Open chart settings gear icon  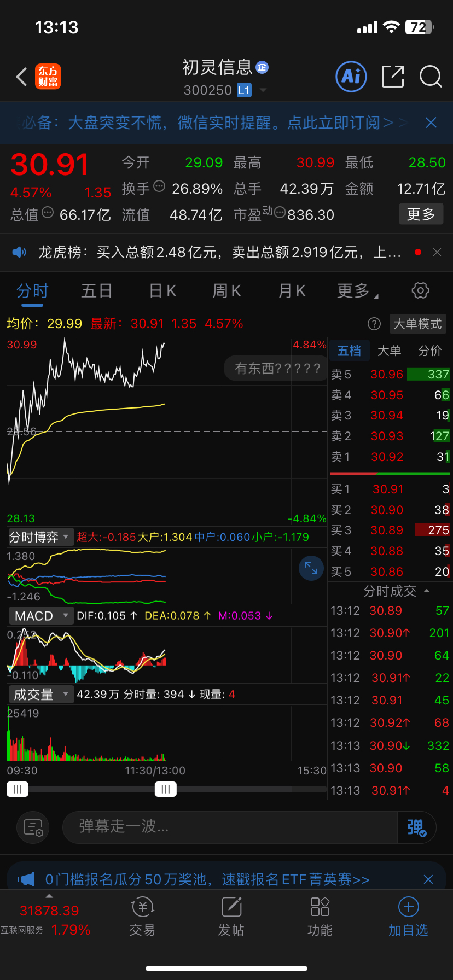pos(420,290)
